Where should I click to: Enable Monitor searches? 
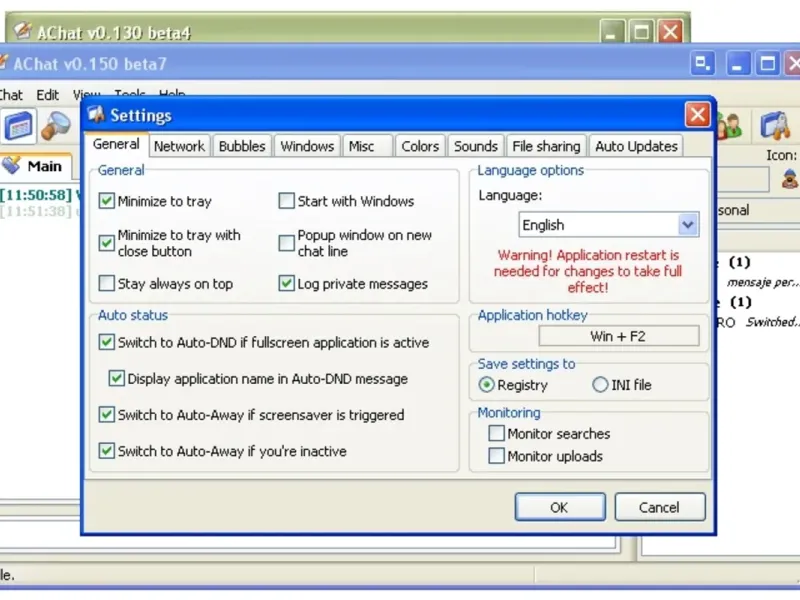click(x=496, y=434)
